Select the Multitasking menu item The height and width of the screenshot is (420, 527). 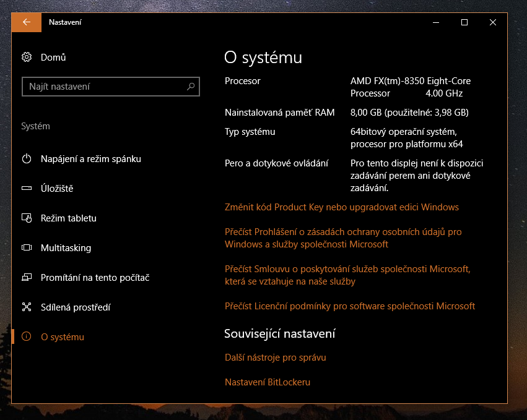tap(66, 248)
